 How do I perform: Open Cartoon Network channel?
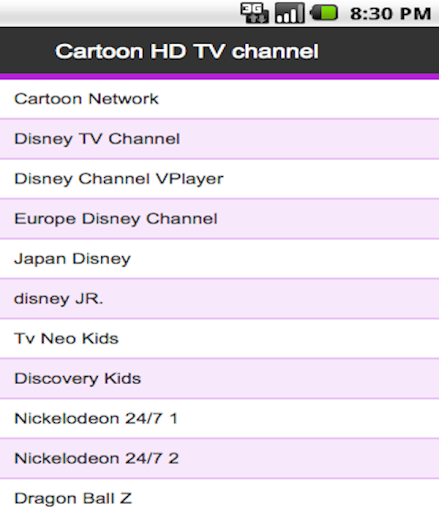pyautogui.click(x=219, y=99)
